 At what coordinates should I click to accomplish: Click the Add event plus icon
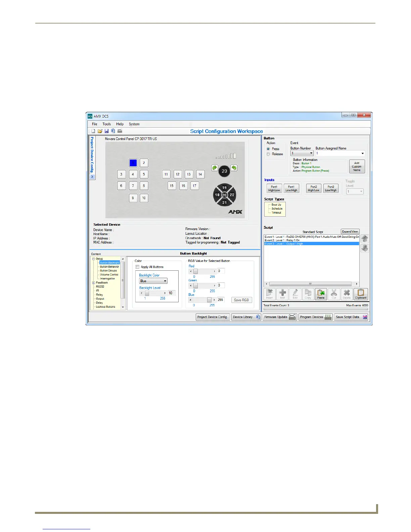pyautogui.click(x=282, y=294)
